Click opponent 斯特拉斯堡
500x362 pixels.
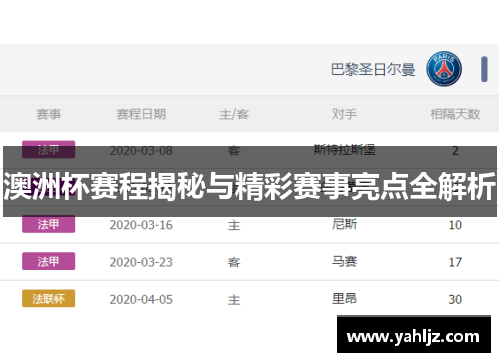pyautogui.click(x=344, y=150)
